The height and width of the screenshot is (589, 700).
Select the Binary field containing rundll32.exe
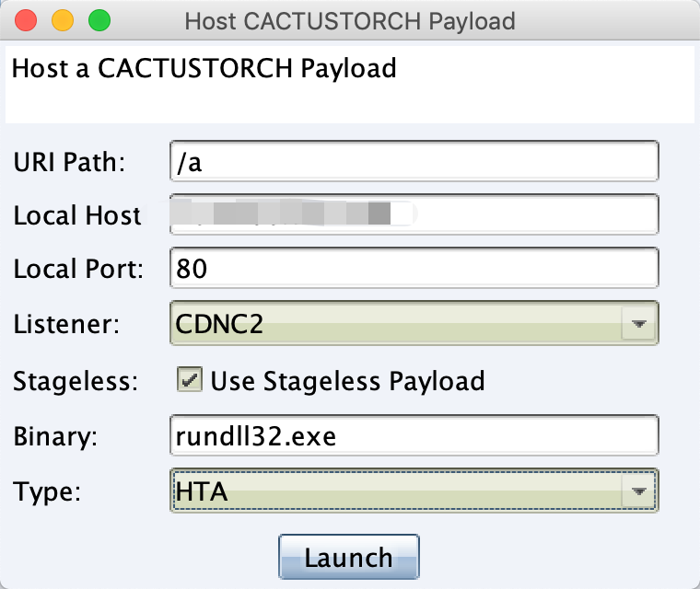click(x=414, y=435)
